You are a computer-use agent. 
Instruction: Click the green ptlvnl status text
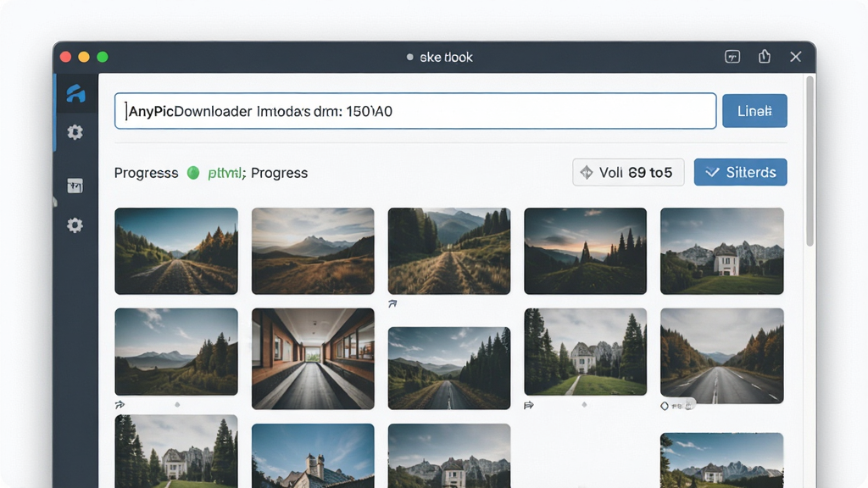click(x=225, y=173)
